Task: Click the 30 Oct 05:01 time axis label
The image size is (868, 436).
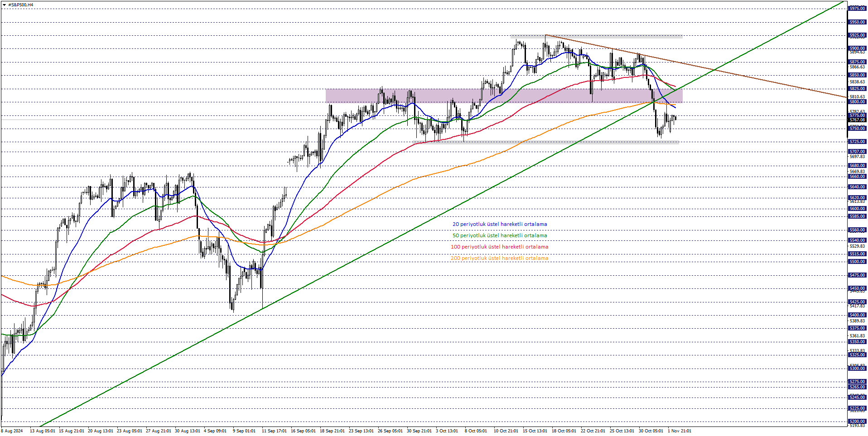Action: coord(651,431)
